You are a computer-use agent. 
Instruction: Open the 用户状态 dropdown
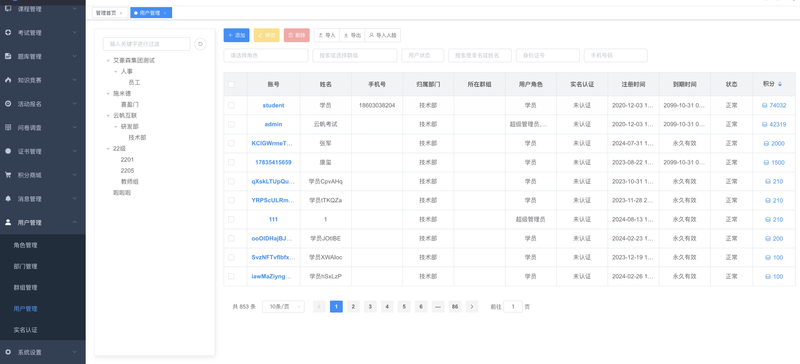point(422,55)
